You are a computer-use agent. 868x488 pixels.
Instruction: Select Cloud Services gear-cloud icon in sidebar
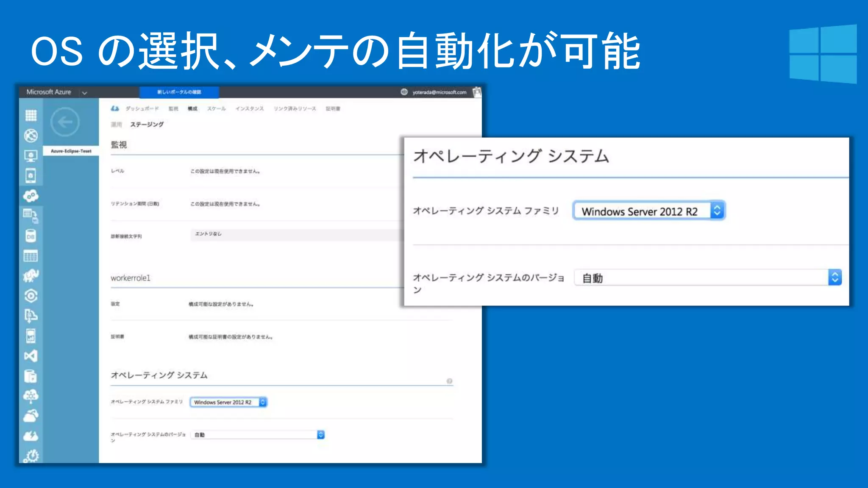(x=31, y=196)
